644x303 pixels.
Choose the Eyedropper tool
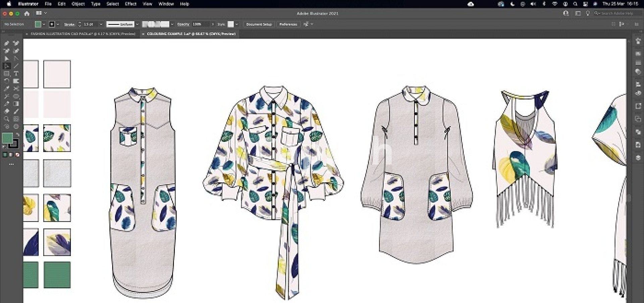pyautogui.click(x=6, y=104)
